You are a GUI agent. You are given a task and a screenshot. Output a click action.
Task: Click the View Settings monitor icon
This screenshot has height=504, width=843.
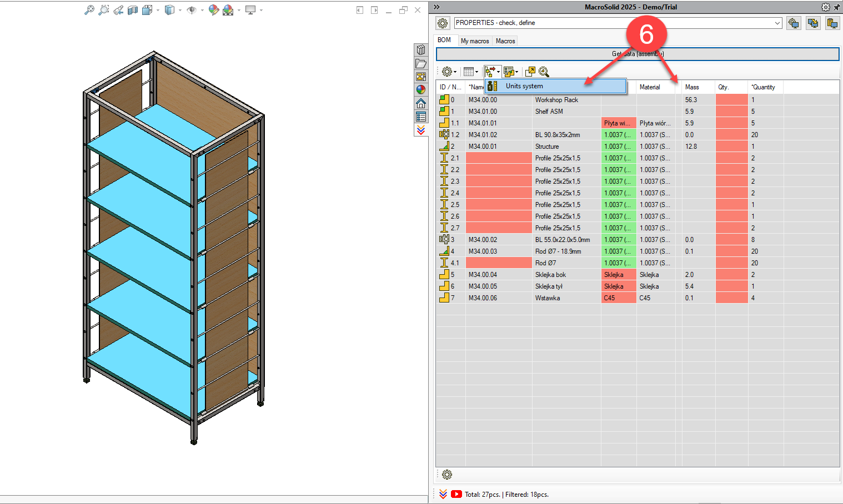pyautogui.click(x=250, y=10)
